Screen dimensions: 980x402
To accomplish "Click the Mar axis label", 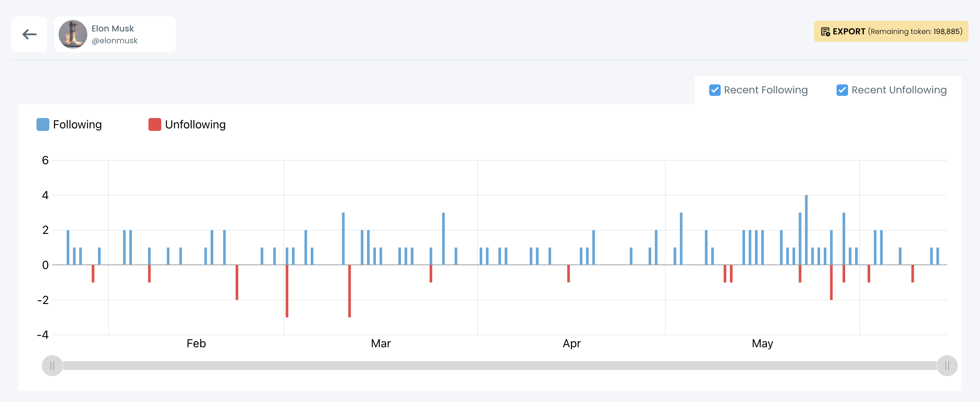I will tap(381, 343).
